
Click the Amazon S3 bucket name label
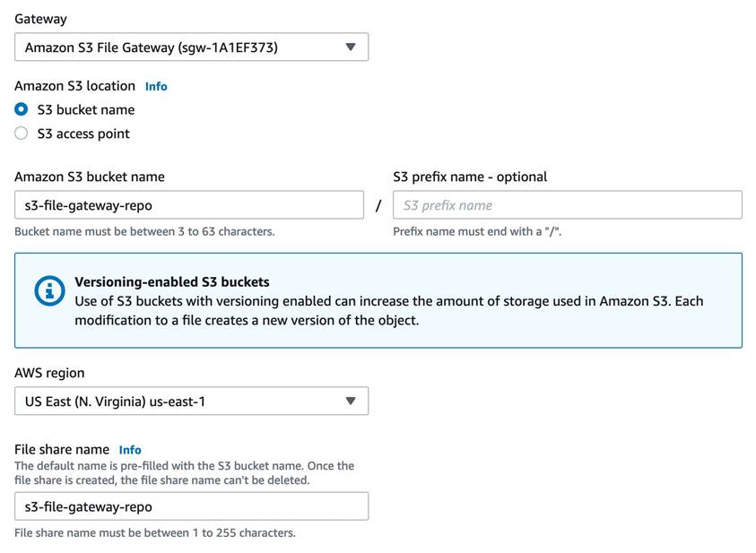pos(90,177)
